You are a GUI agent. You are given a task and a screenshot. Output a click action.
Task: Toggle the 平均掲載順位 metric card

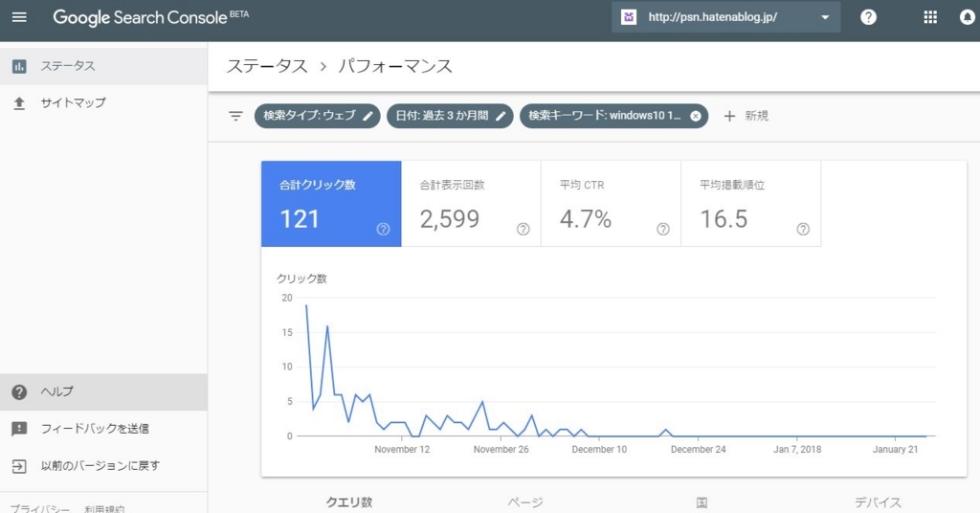point(751,204)
